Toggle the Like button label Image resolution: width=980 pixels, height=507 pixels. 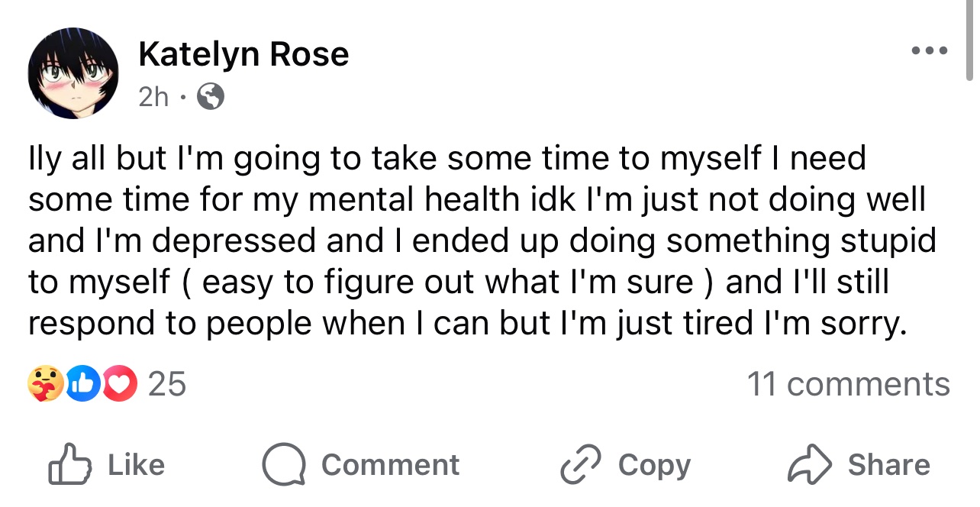137,465
